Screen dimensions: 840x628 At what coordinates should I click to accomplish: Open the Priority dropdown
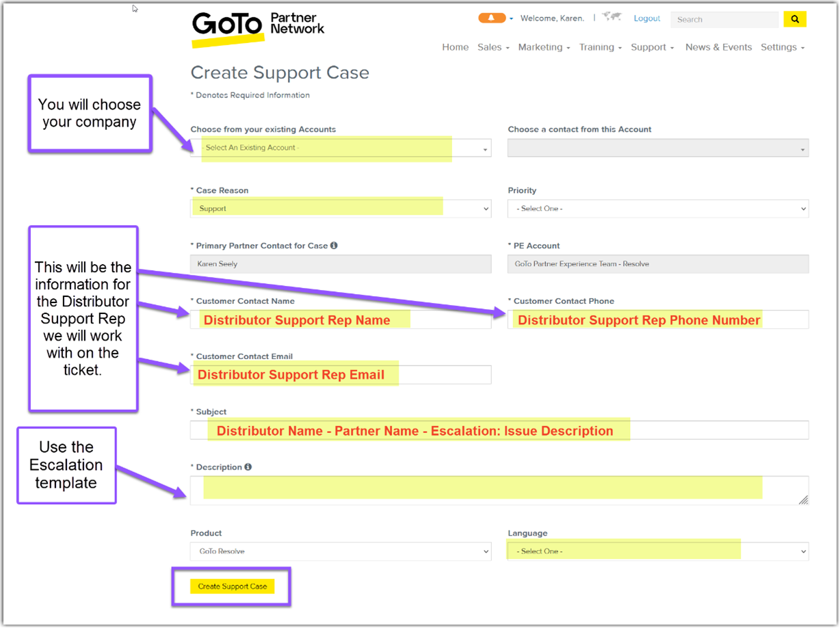(x=658, y=209)
